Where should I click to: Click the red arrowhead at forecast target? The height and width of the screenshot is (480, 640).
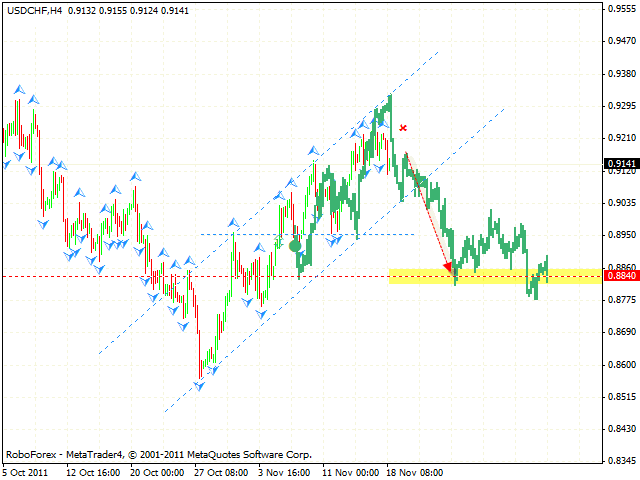click(447, 267)
